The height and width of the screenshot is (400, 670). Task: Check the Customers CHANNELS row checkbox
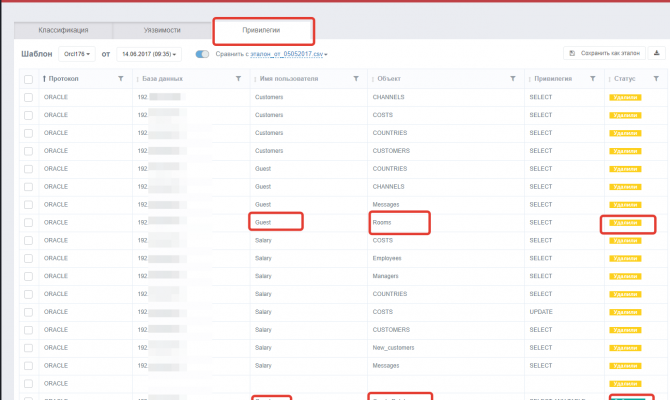click(x=29, y=97)
